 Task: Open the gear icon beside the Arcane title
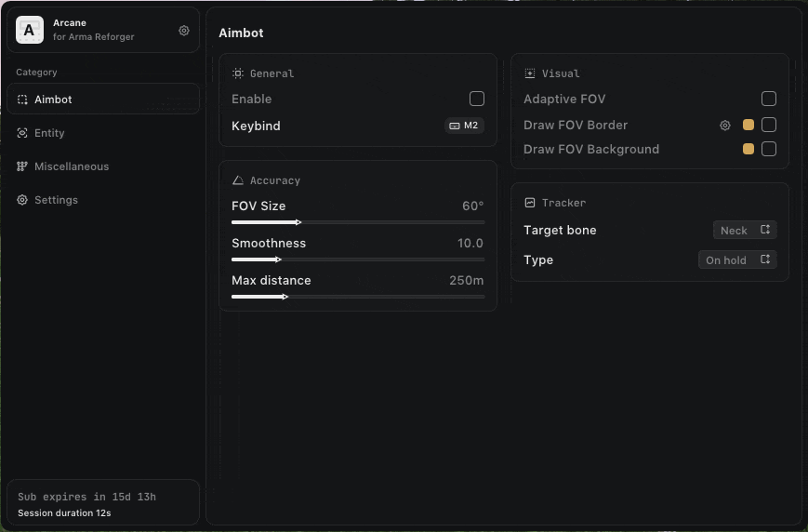point(184,31)
